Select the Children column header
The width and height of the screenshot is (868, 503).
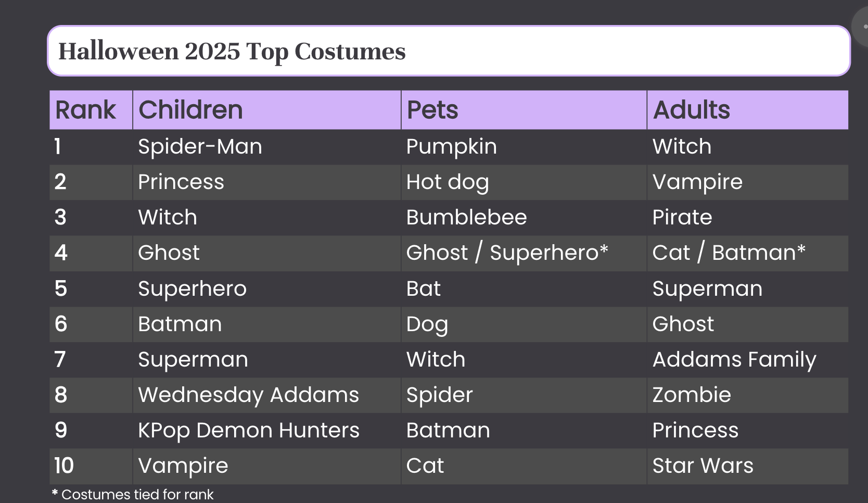[x=267, y=110]
